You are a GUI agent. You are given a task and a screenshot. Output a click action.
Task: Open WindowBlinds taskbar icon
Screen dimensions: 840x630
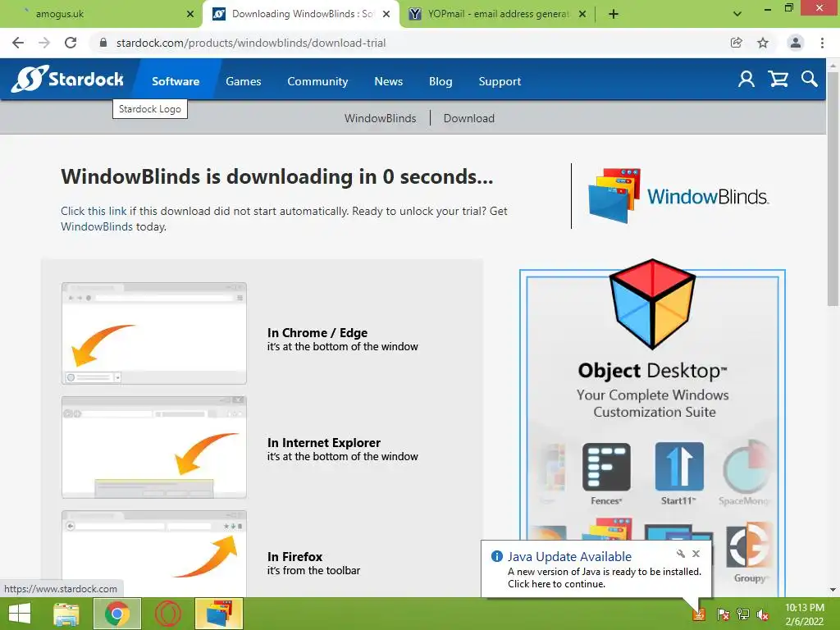(x=219, y=614)
